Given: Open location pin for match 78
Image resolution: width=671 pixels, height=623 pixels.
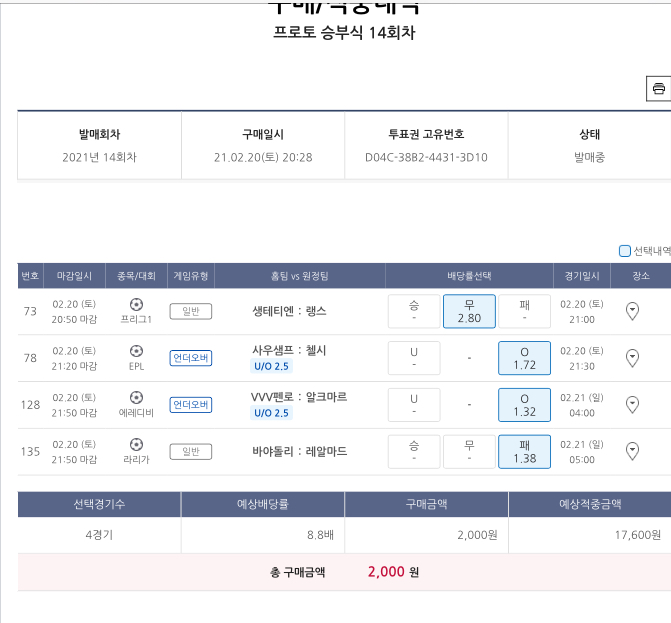Looking at the screenshot, I should (632, 358).
